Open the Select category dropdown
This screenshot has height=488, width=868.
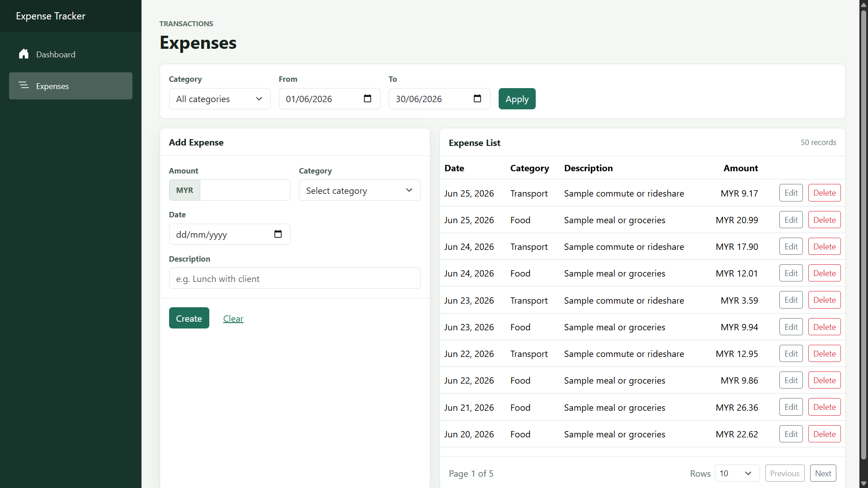(360, 190)
